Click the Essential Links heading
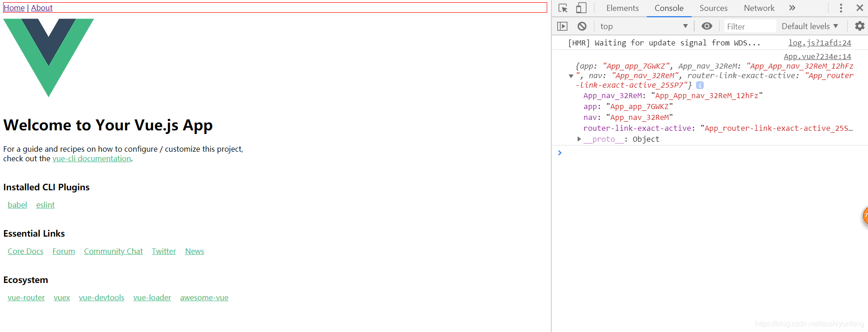Screen dimensions: 868x332 [34, 233]
